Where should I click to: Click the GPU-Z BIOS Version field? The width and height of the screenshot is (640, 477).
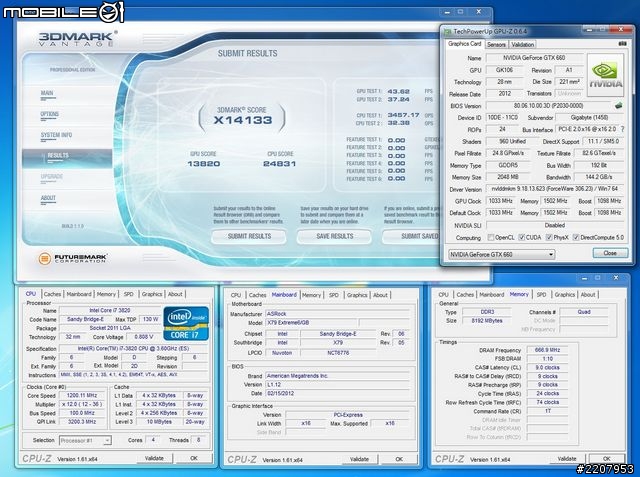[549, 106]
